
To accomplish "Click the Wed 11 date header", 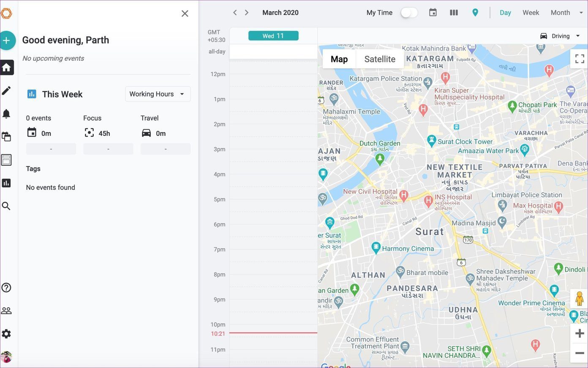I will tap(273, 36).
